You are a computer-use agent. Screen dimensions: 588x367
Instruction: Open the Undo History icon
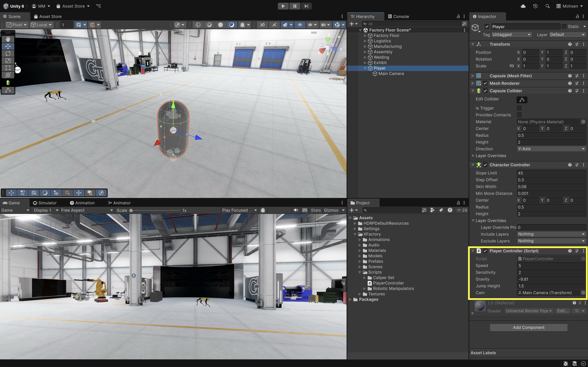tap(535, 6)
